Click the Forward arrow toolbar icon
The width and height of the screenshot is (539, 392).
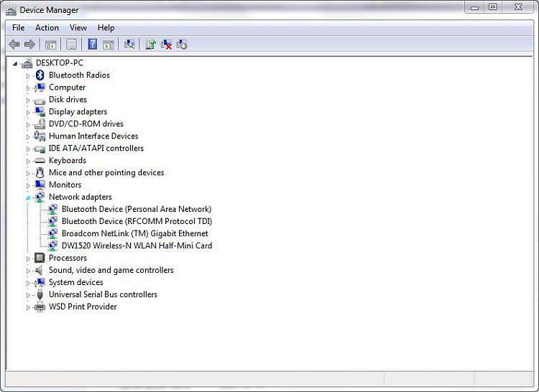30,45
